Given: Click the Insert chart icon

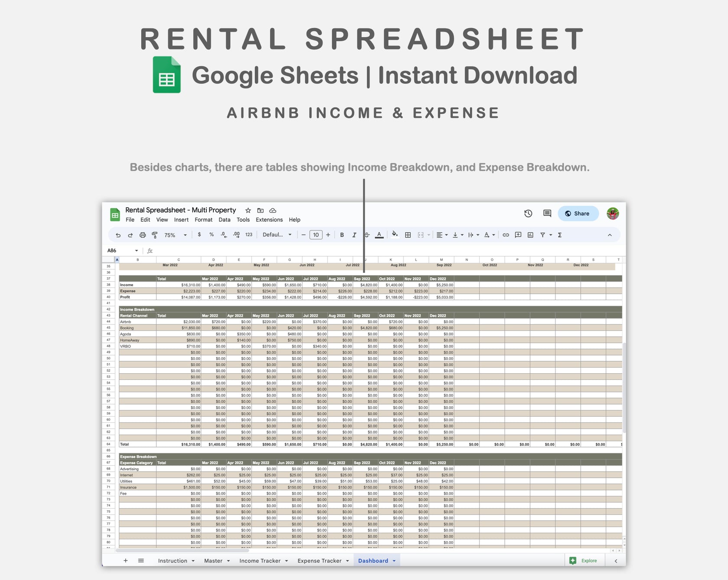Looking at the screenshot, I should (530, 235).
